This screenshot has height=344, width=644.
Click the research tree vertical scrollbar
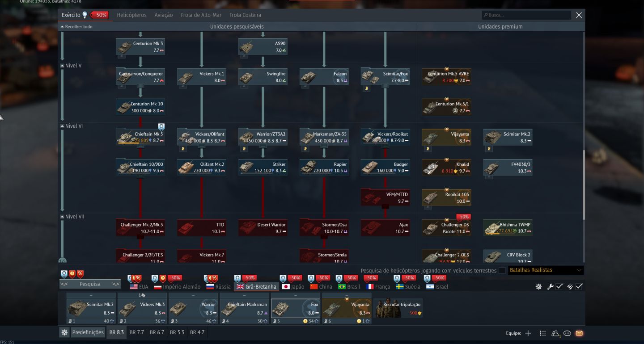pos(583,185)
